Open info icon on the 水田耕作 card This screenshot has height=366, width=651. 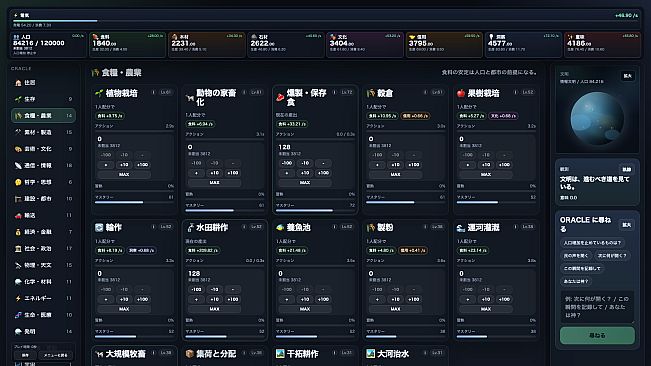click(244, 227)
